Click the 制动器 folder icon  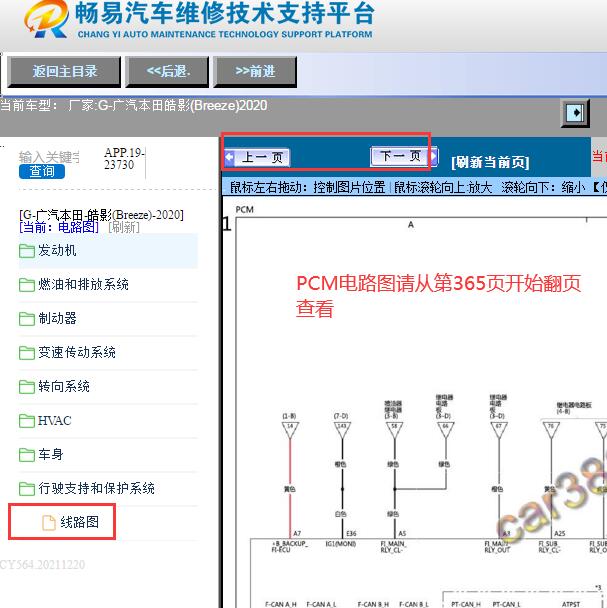point(27,319)
